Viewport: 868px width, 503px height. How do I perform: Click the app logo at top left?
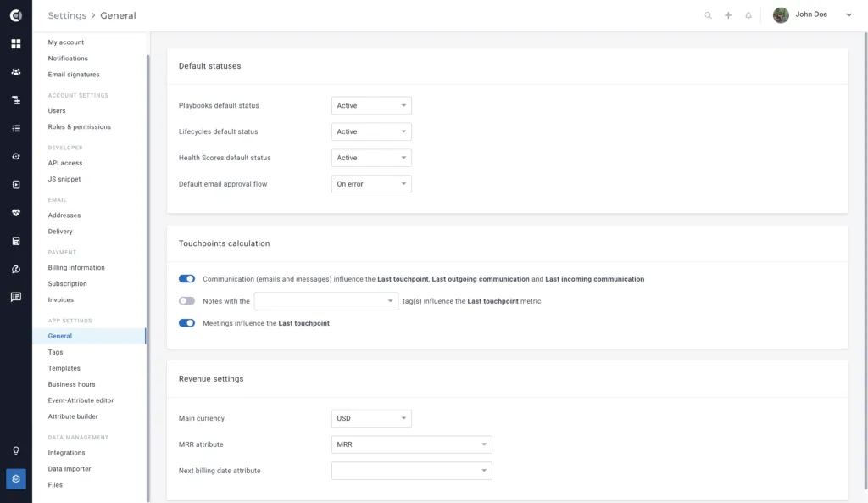click(x=16, y=15)
